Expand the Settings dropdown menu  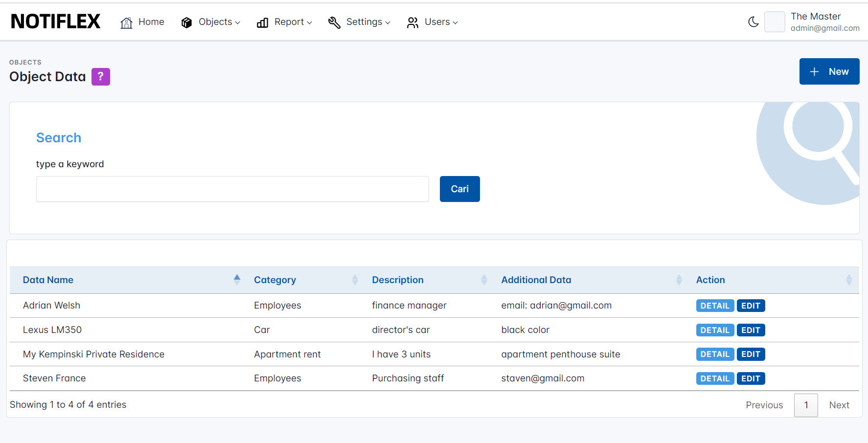368,22
